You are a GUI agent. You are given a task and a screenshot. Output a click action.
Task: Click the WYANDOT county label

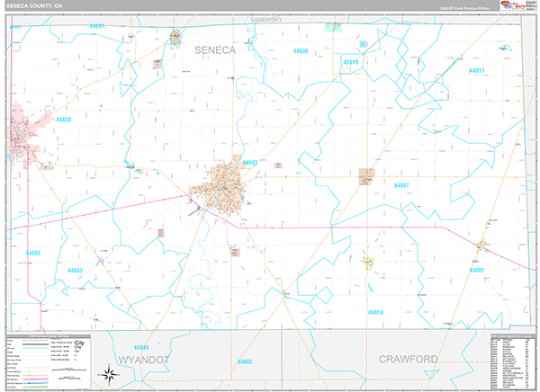144,360
